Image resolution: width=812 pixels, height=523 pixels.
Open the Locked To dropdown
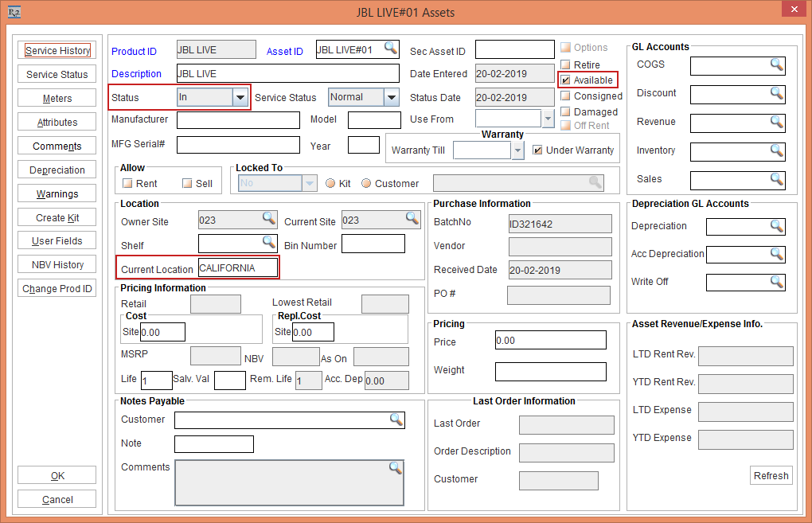(310, 183)
